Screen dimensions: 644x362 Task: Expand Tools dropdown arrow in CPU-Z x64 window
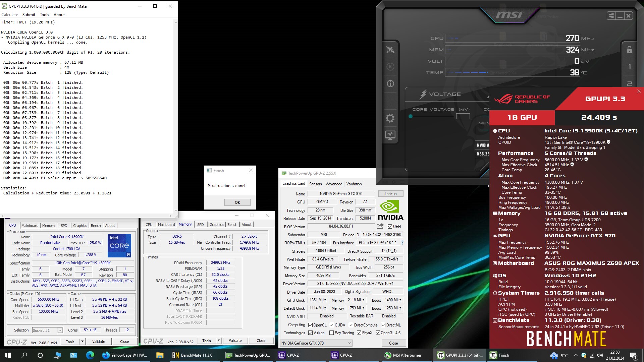(82, 342)
